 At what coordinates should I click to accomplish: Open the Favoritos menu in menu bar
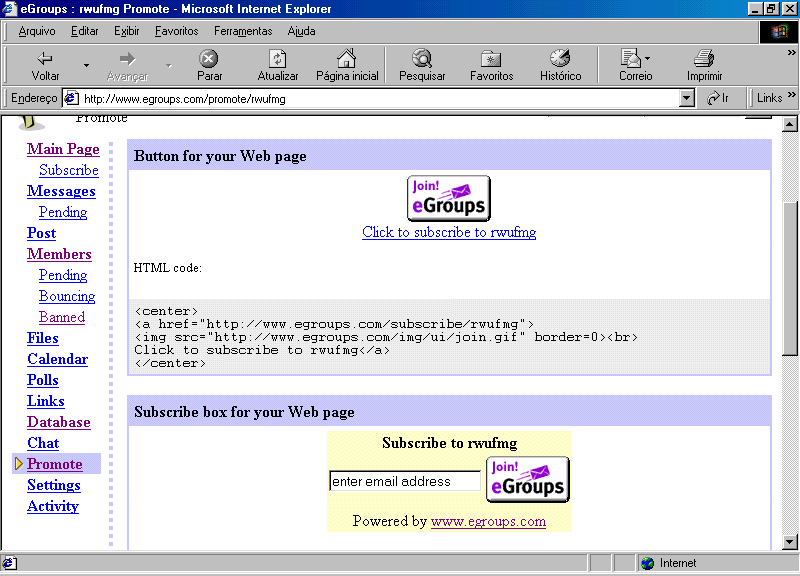(x=177, y=31)
